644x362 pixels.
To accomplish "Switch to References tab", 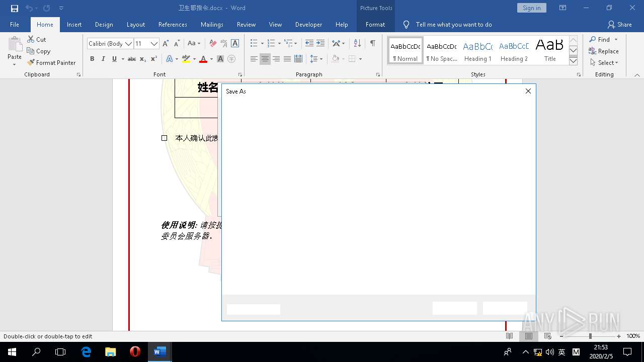I will click(x=173, y=25).
